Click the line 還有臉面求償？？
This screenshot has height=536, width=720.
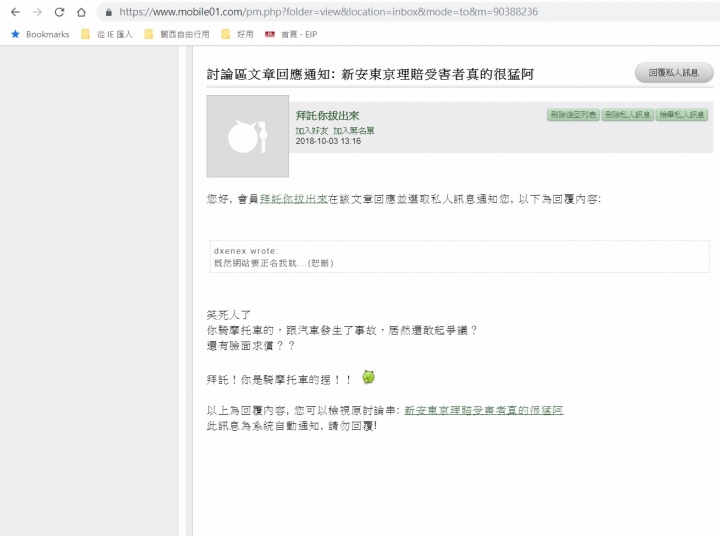(x=251, y=345)
